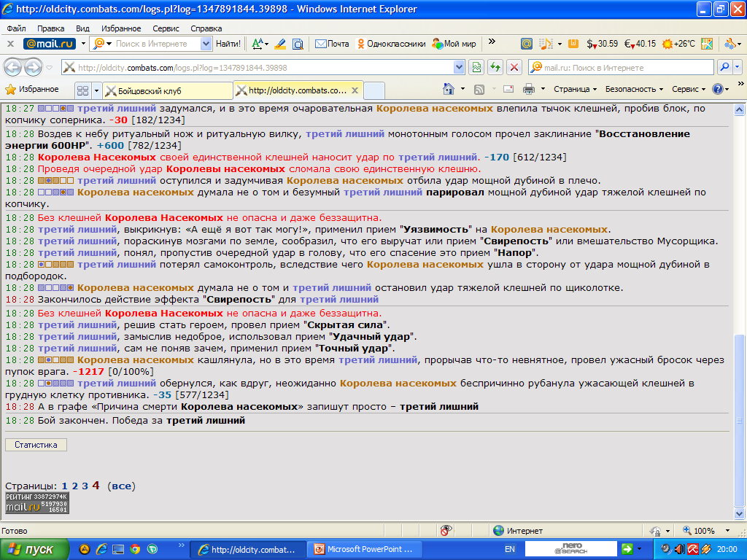The height and width of the screenshot is (560, 747).
Task: Click the mail agent @ icon
Action: point(527,44)
